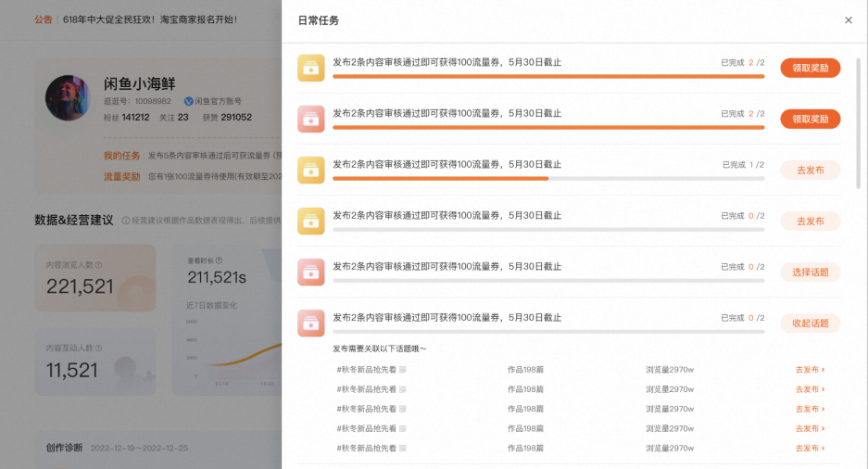Collapse topic list with 收起话题 button
The image size is (868, 469).
[811, 323]
